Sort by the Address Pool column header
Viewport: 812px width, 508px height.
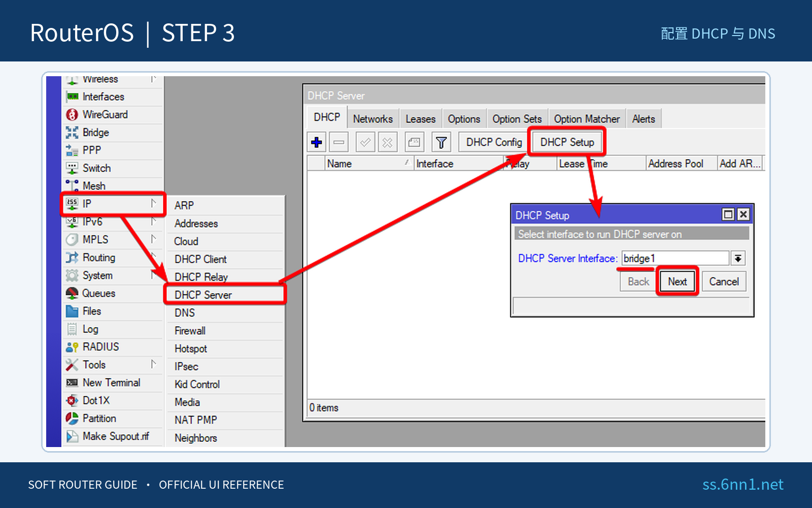click(681, 164)
